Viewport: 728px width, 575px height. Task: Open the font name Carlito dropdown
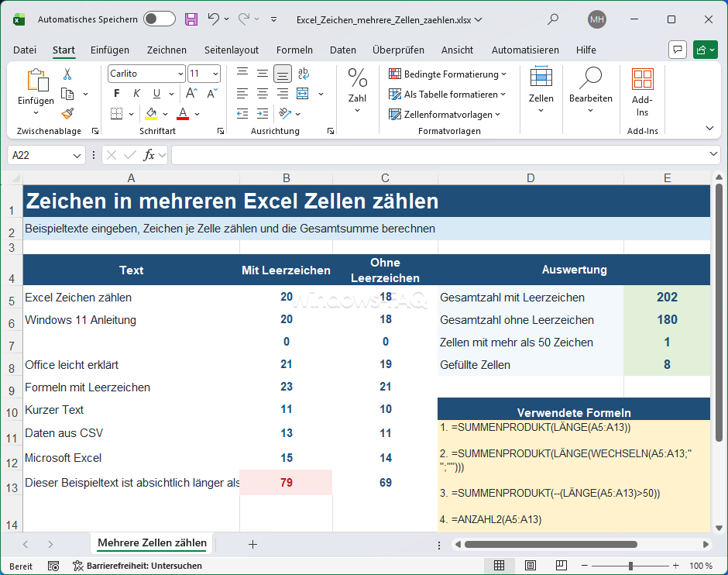[x=180, y=74]
